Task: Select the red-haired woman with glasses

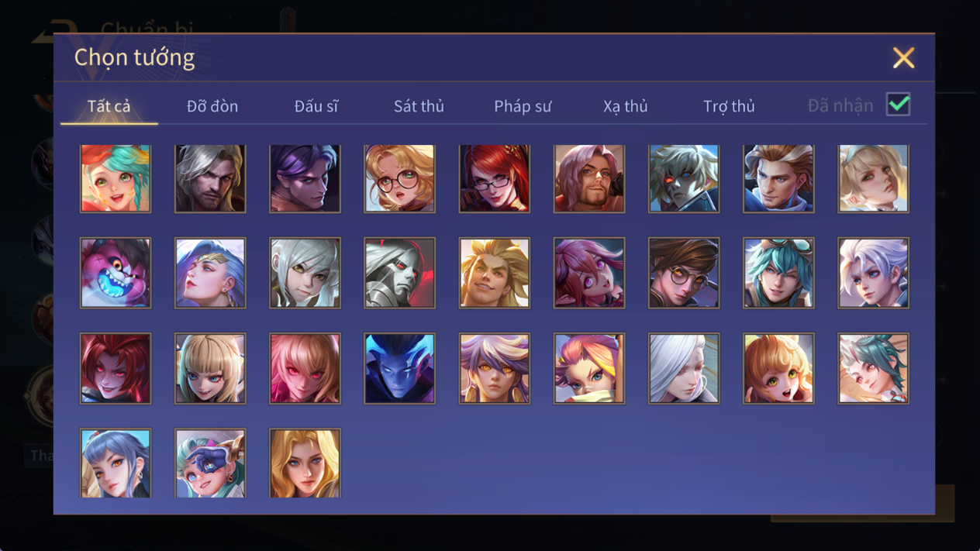Action: tap(495, 178)
